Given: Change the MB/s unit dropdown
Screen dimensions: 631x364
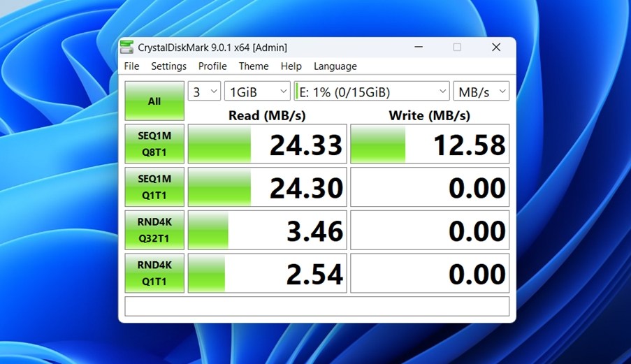Looking at the screenshot, I should point(481,92).
